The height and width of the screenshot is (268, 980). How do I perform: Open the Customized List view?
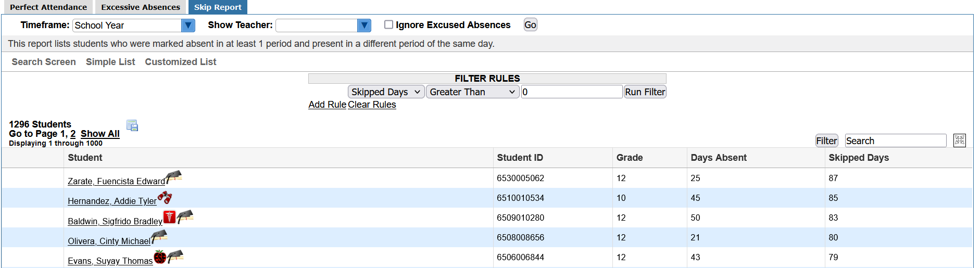181,62
